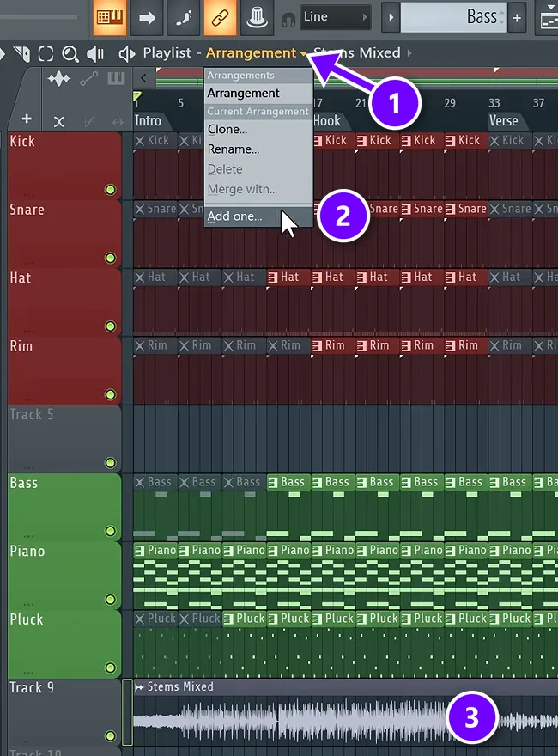Viewport: 558px width, 756px height.
Task: Mute the Rim track green light
Action: pos(111,394)
